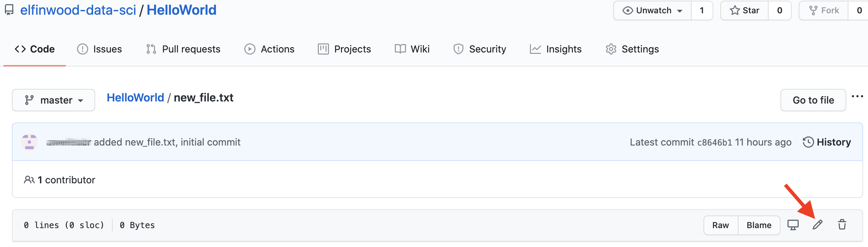Click the HelloWorld breadcrumb link

[135, 98]
